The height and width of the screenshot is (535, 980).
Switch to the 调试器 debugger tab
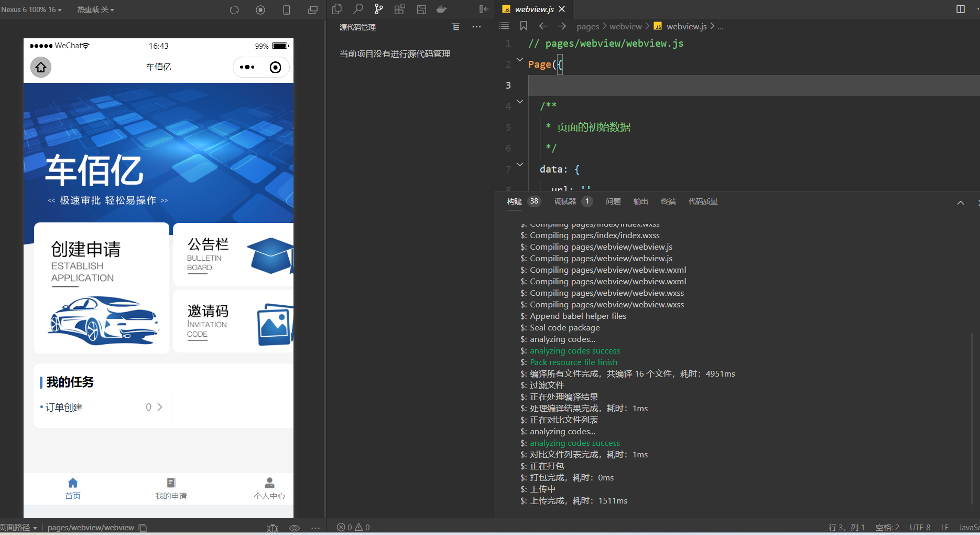(x=565, y=201)
